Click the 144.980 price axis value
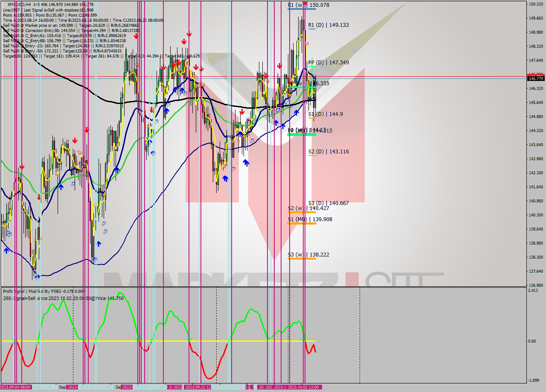Screen dimensions: 546x392 536,117
